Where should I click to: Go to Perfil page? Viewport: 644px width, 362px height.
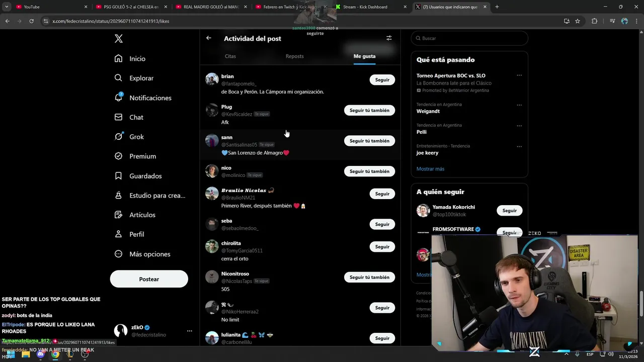coord(129,234)
